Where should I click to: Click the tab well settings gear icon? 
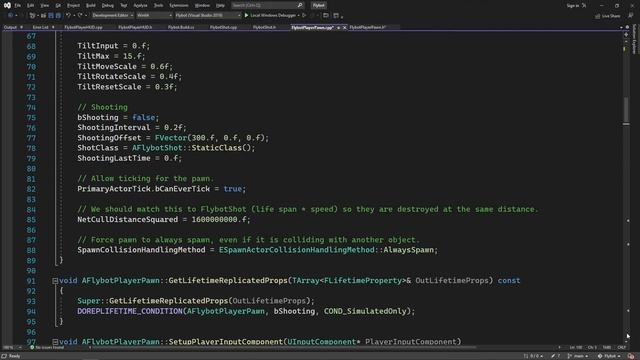(x=627, y=27)
